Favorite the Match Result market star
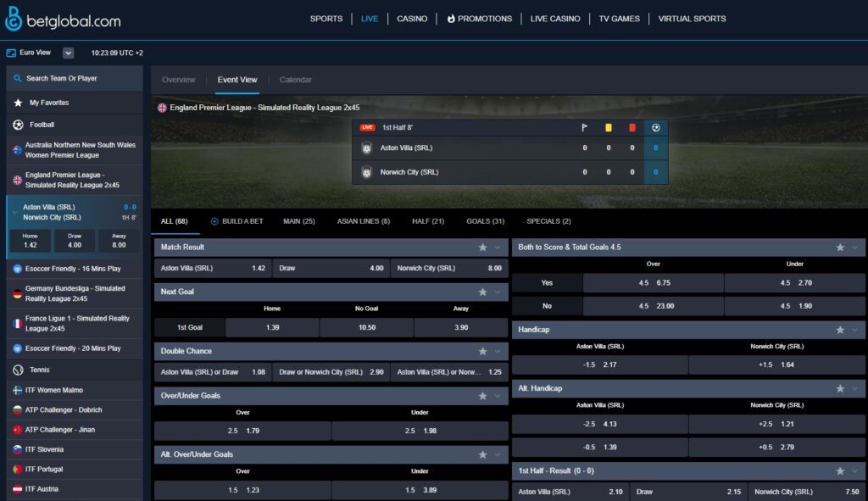This screenshot has width=868, height=501. point(482,248)
